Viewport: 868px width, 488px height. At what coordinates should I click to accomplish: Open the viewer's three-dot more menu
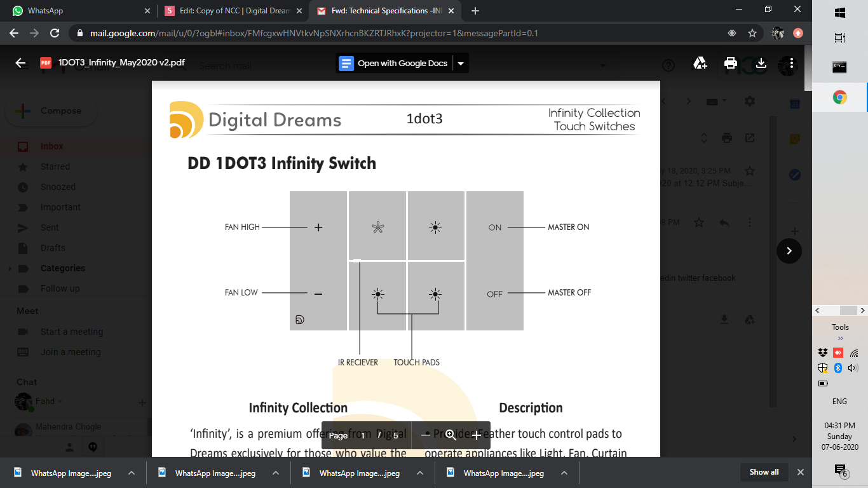791,63
